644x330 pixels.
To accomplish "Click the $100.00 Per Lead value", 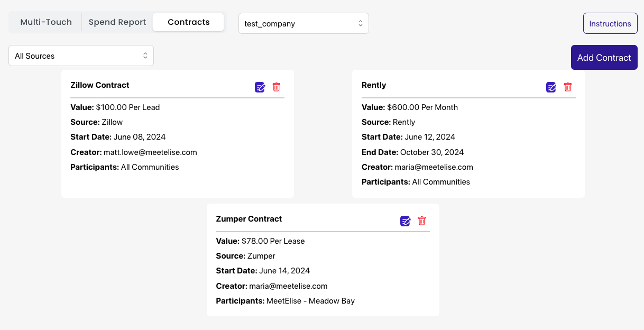I will (x=128, y=107).
